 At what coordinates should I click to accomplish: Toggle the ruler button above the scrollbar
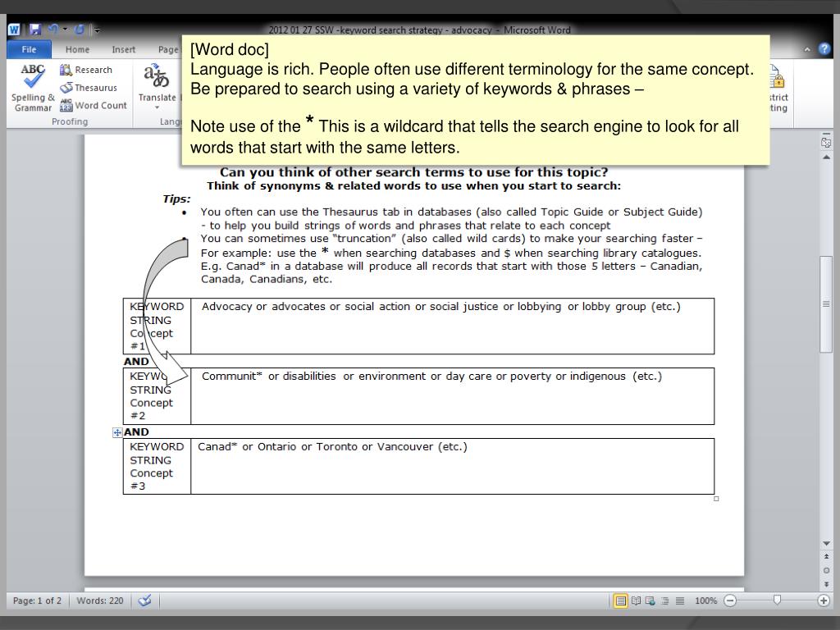pos(826,142)
